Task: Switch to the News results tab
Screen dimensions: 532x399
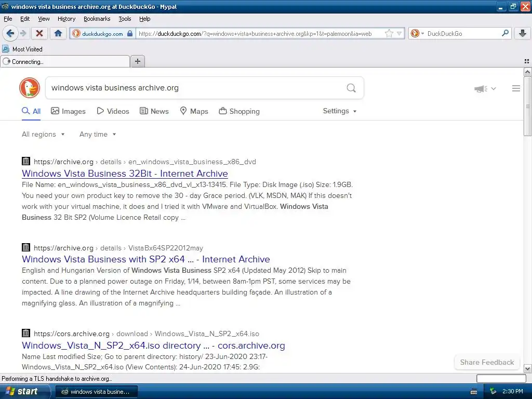Action: click(x=154, y=111)
